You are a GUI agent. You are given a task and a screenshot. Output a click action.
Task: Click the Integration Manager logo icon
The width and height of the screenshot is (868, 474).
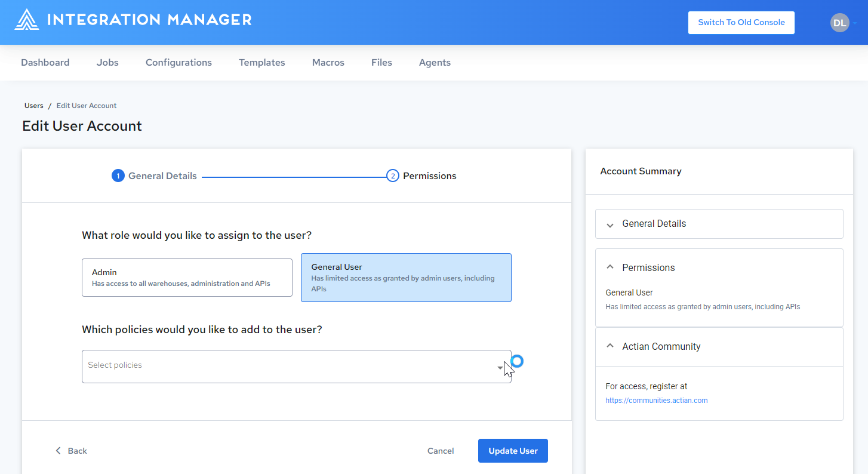[x=27, y=20]
